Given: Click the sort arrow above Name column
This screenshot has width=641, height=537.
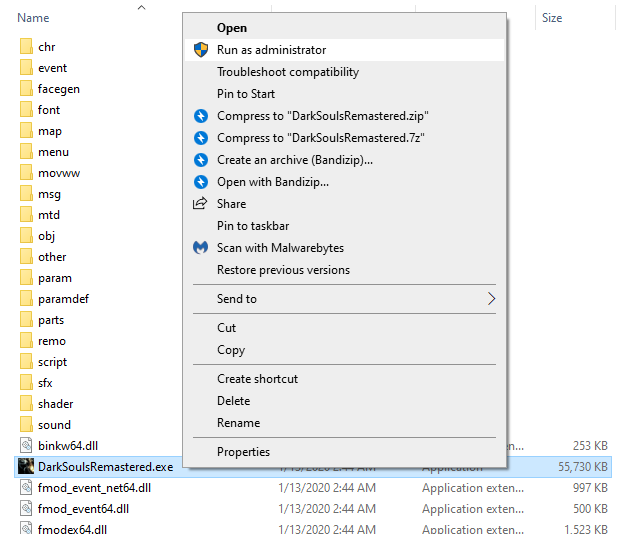Looking at the screenshot, I should (141, 7).
